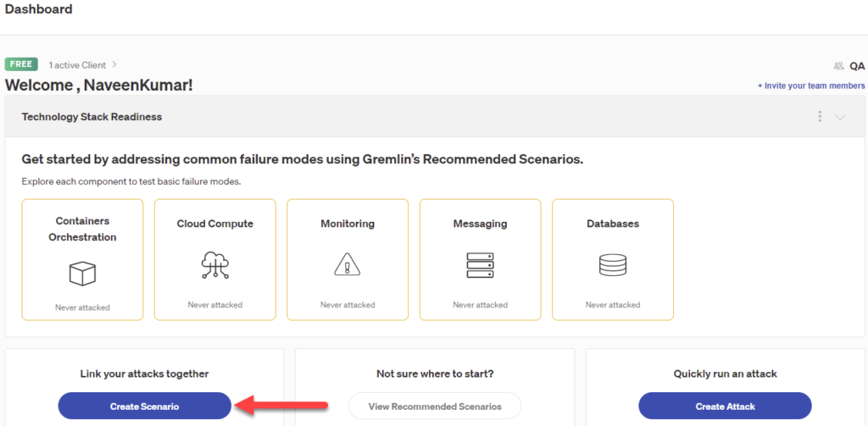
Task: Click the Databases cylinder icon
Action: click(613, 266)
